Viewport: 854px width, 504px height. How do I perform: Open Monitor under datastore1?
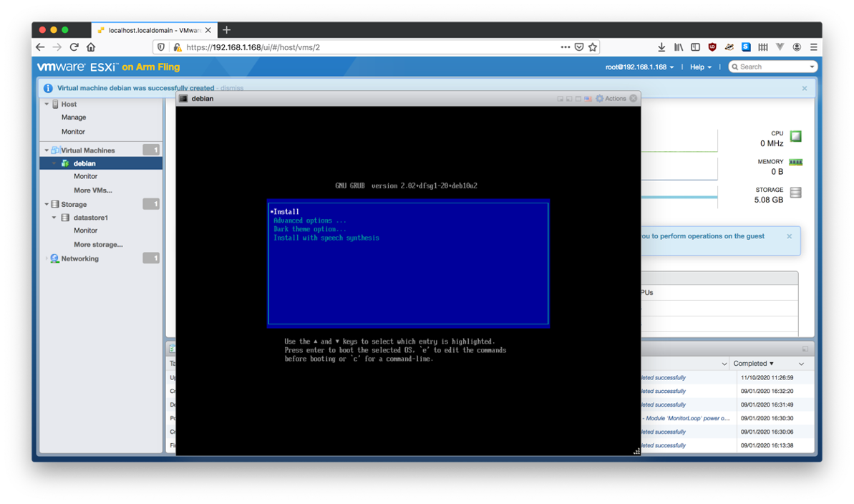pos(85,231)
